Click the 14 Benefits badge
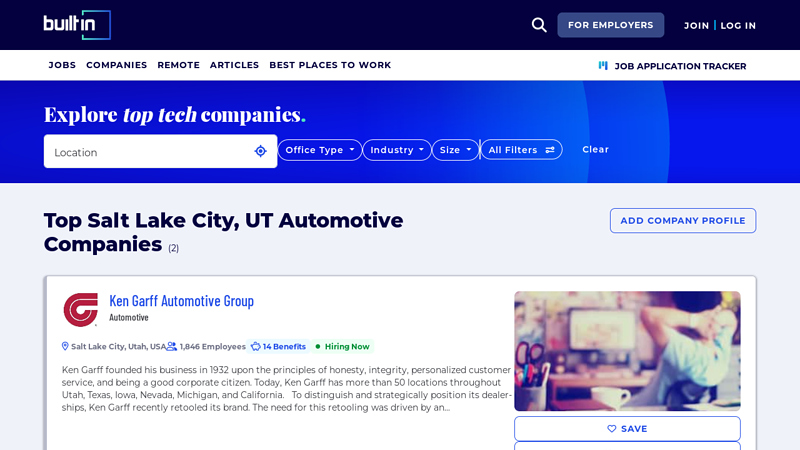The image size is (800, 450). [278, 346]
